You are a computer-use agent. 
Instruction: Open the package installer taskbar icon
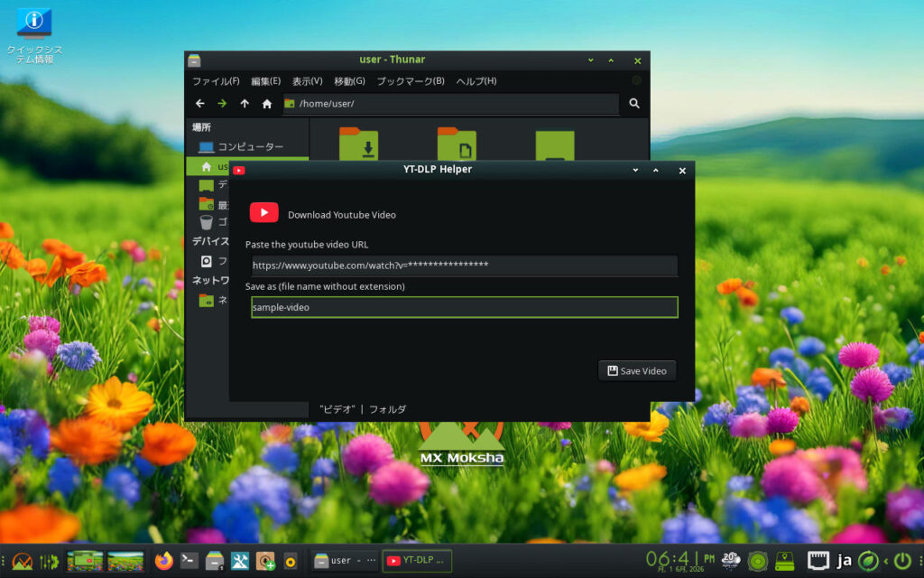click(x=265, y=560)
